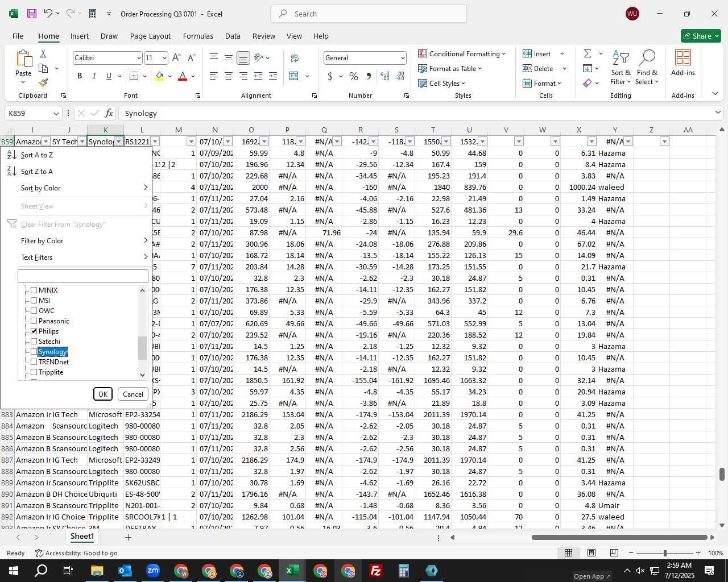The height and width of the screenshot is (582, 728).
Task: Click the Fill Color bucket swatch
Action: tap(159, 76)
